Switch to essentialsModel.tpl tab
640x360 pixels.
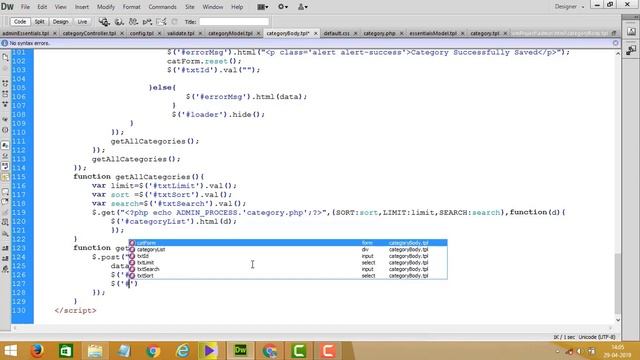tap(433, 33)
